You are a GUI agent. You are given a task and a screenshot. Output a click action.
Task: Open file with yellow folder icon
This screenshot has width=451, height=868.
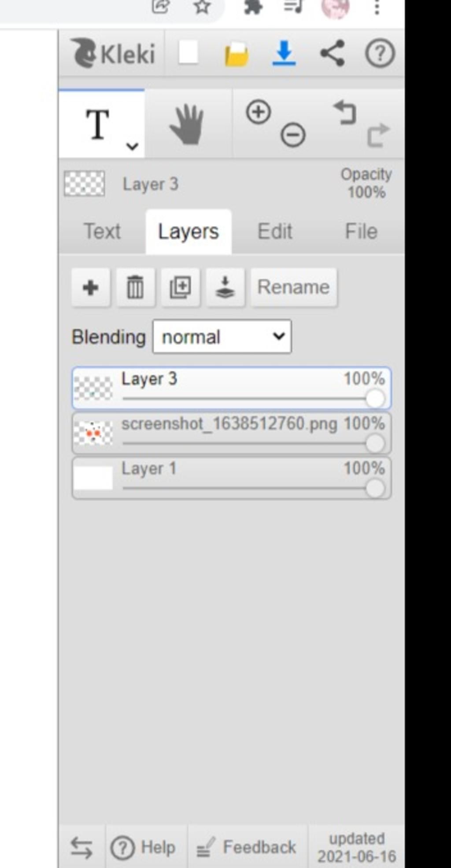[237, 54]
